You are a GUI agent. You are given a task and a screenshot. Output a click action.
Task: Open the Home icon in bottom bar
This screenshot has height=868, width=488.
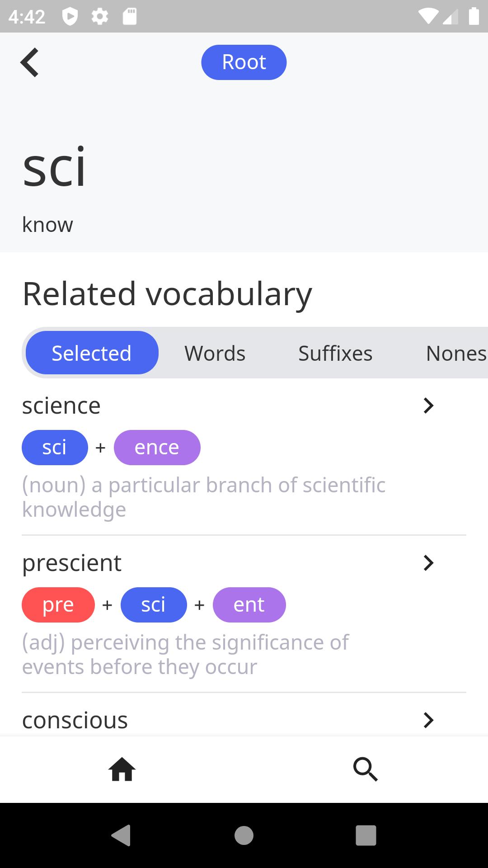pyautogui.click(x=122, y=769)
